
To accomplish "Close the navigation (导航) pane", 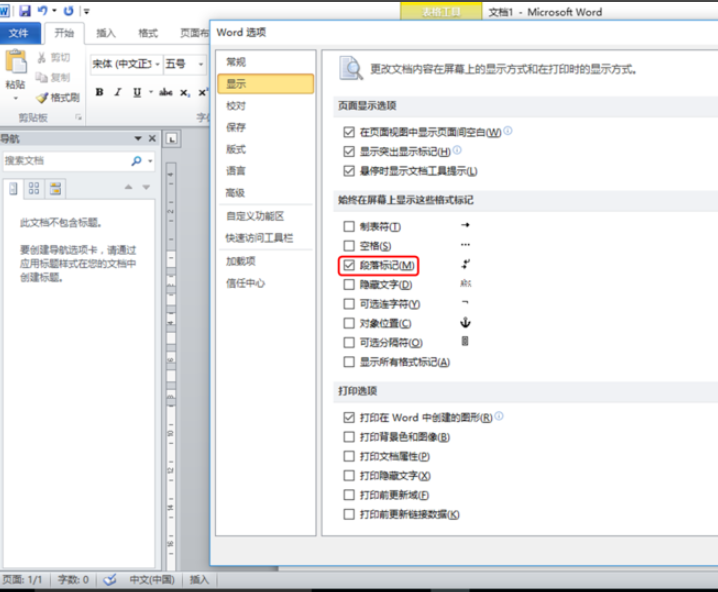I will pos(152,138).
